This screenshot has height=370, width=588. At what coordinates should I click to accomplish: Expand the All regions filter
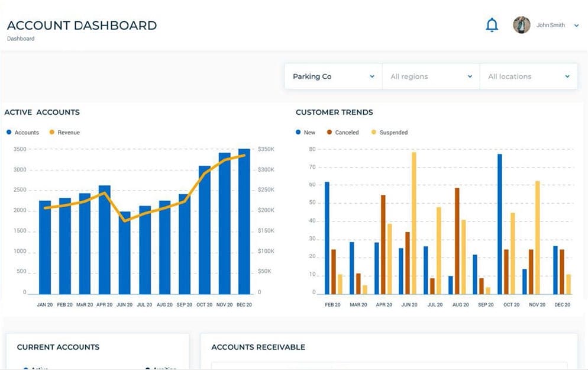pos(431,76)
